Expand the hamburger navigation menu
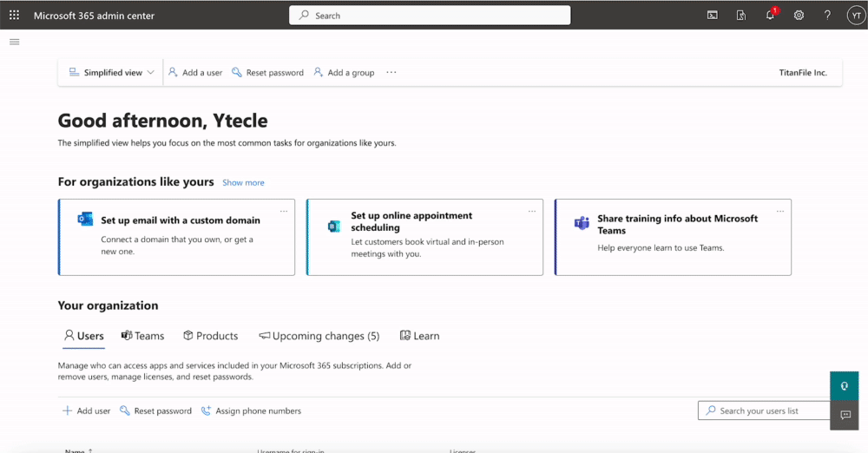868x453 pixels. tap(15, 42)
